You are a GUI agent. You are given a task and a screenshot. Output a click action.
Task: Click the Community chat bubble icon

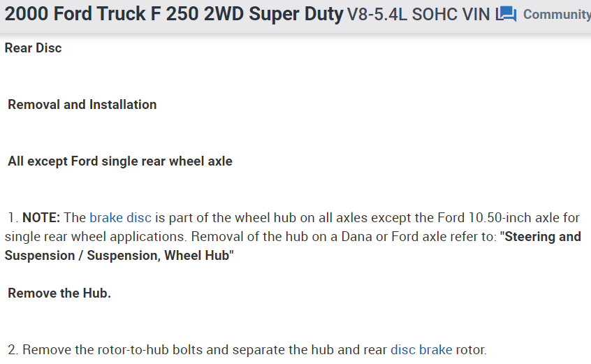click(x=506, y=14)
